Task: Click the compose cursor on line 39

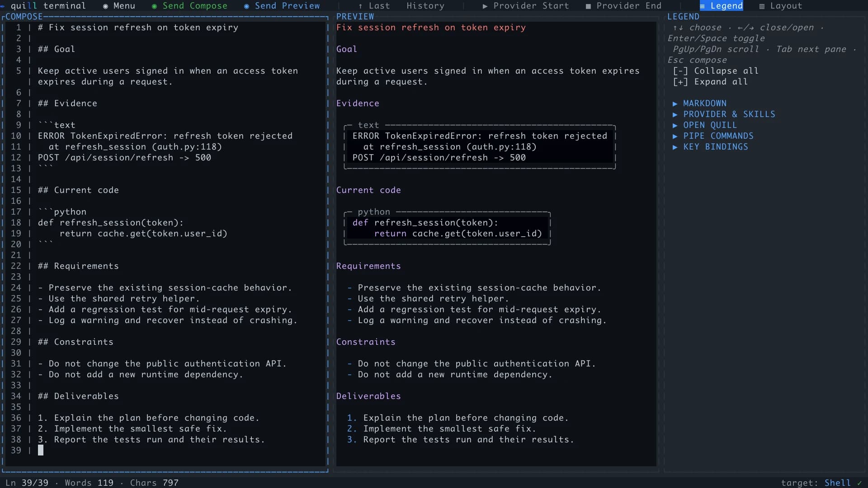Action: [x=41, y=450]
